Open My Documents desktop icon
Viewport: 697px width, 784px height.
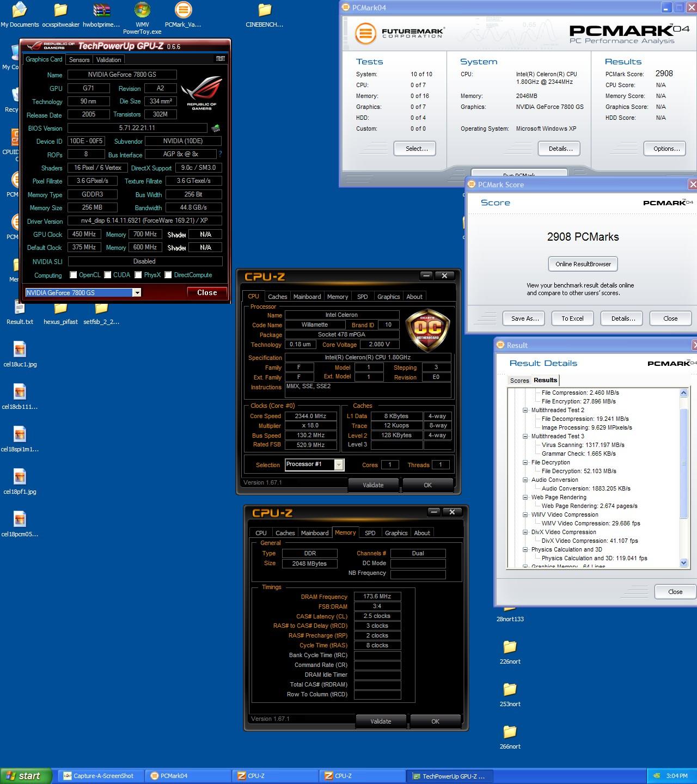(x=20, y=15)
